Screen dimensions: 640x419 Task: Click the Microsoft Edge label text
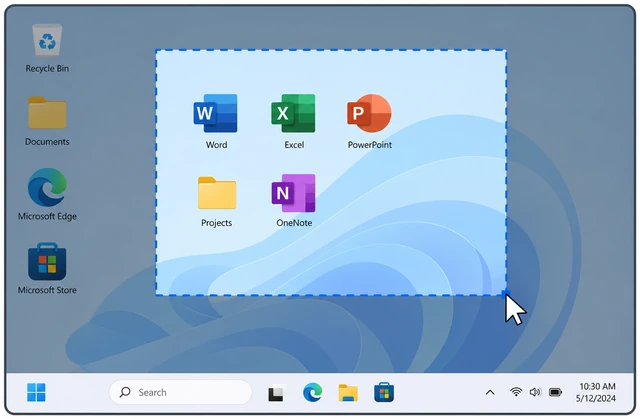click(47, 216)
